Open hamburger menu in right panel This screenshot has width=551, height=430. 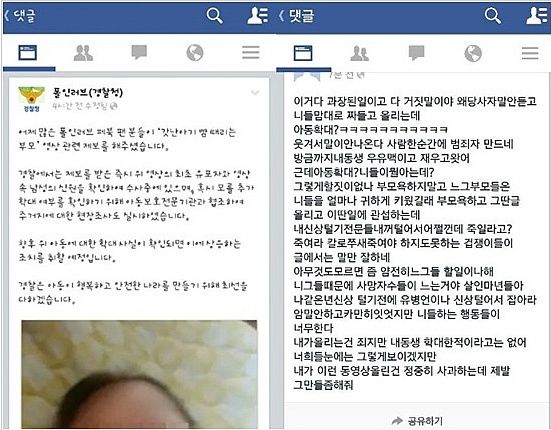coord(530,53)
